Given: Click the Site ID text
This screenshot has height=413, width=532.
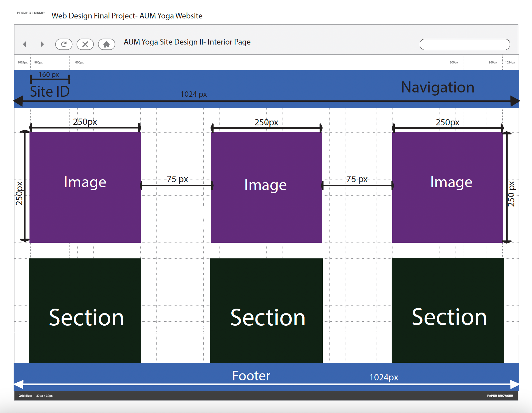Looking at the screenshot, I should (x=50, y=91).
